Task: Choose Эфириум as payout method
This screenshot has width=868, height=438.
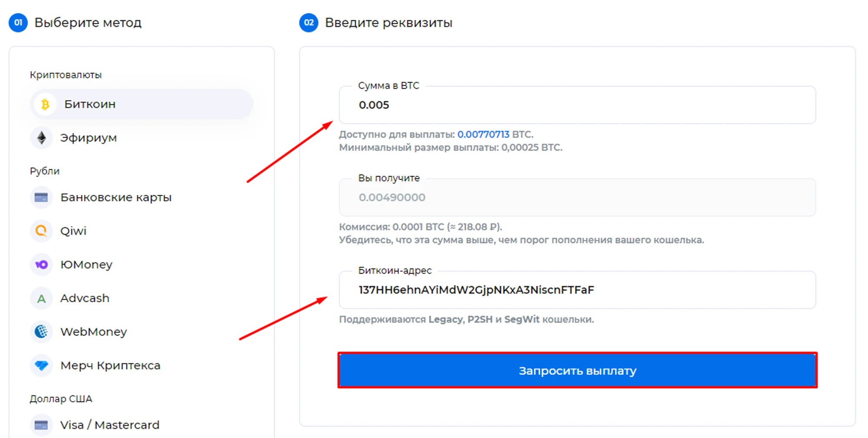Action: click(89, 138)
